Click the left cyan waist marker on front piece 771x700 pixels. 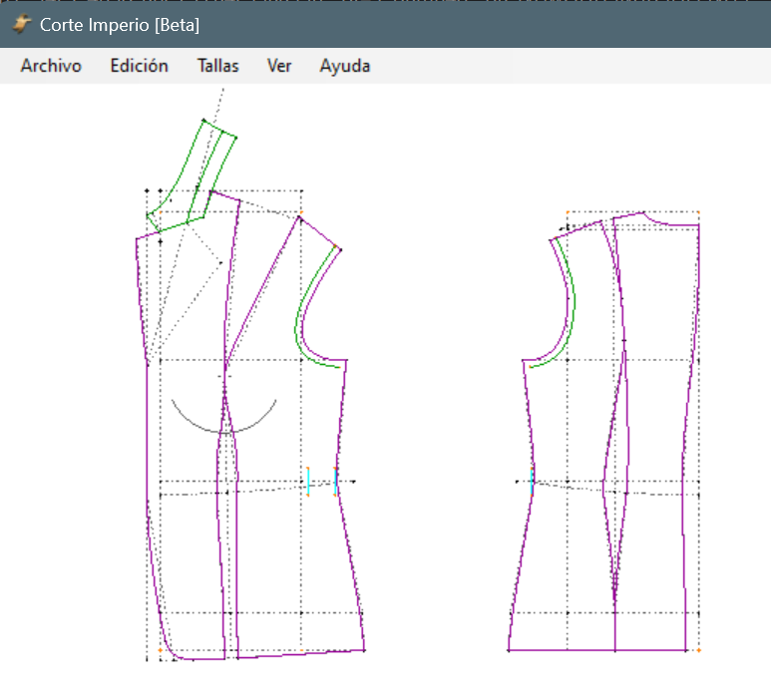(x=308, y=482)
